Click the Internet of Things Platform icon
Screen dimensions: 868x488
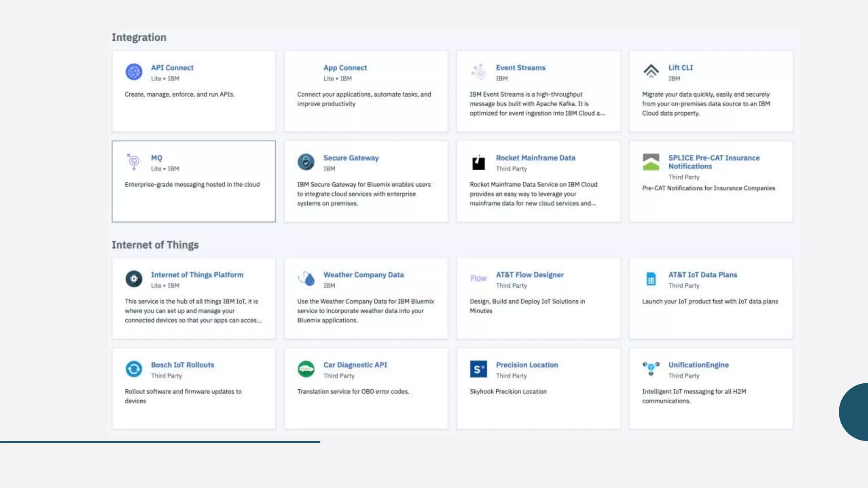[x=134, y=279]
